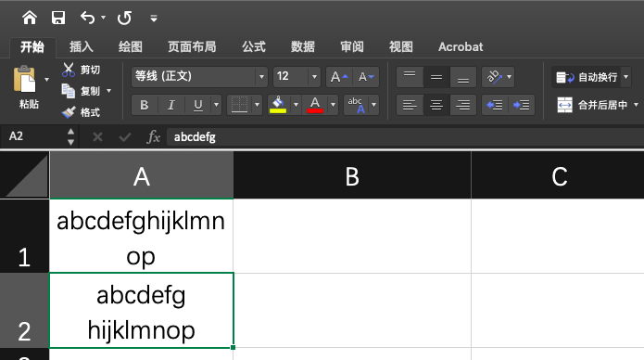The image size is (644, 360).
Task: Click the phonetic guide abc icon
Action: click(x=356, y=105)
